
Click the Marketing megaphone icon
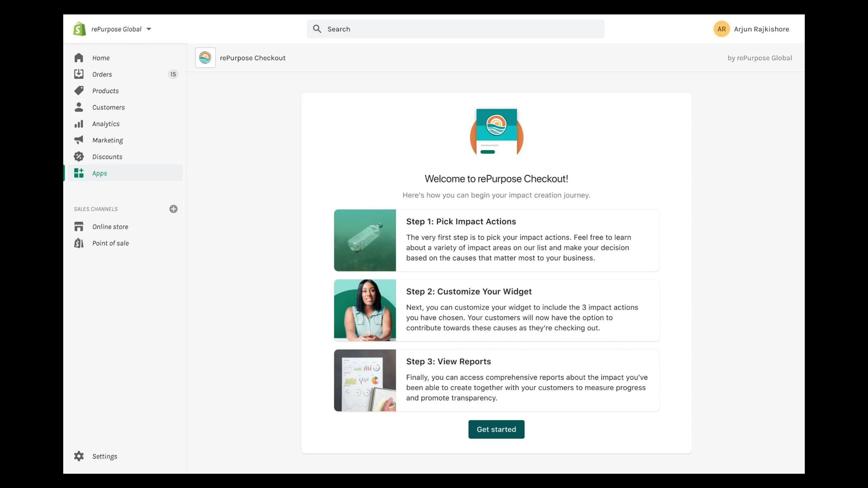click(x=79, y=140)
